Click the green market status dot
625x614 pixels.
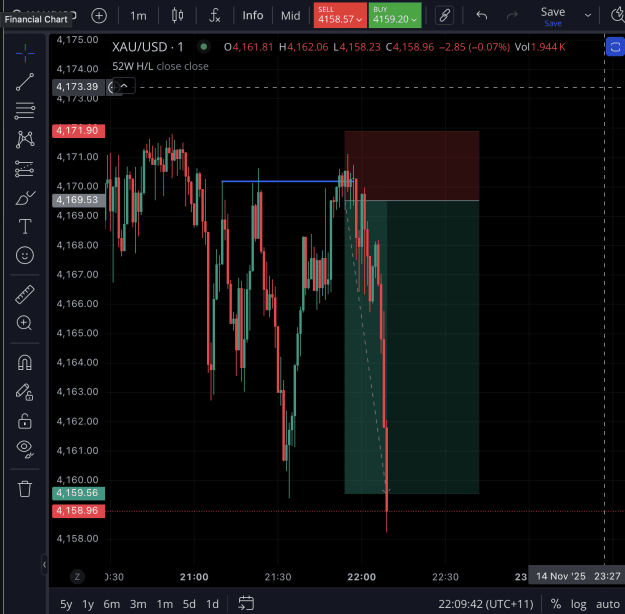[204, 47]
